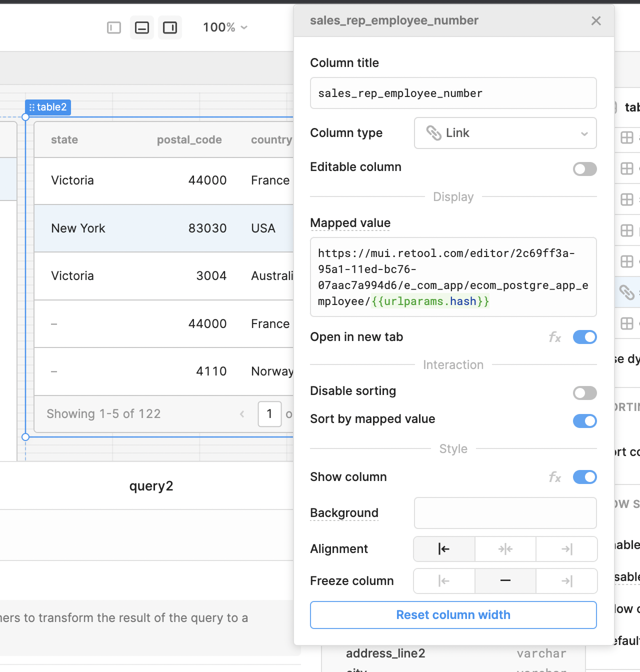640x672 pixels.
Task: Click the Norway country cell
Action: tap(272, 371)
